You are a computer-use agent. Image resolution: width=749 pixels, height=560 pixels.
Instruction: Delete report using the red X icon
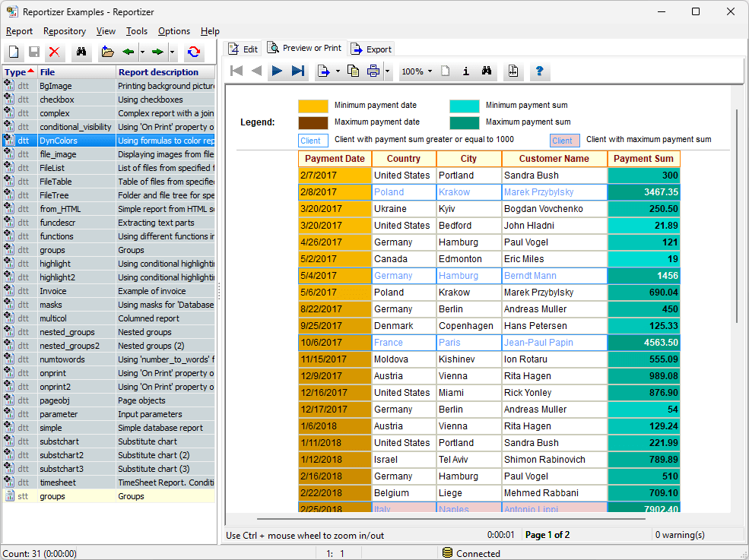(54, 52)
